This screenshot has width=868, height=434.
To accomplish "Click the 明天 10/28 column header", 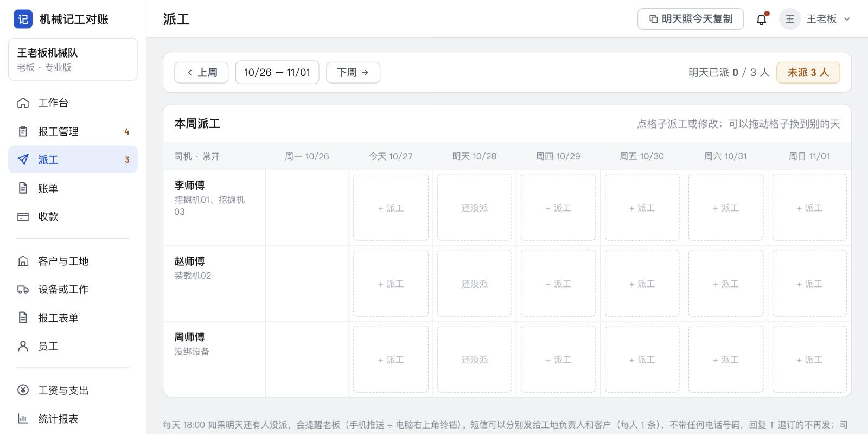I will (475, 156).
